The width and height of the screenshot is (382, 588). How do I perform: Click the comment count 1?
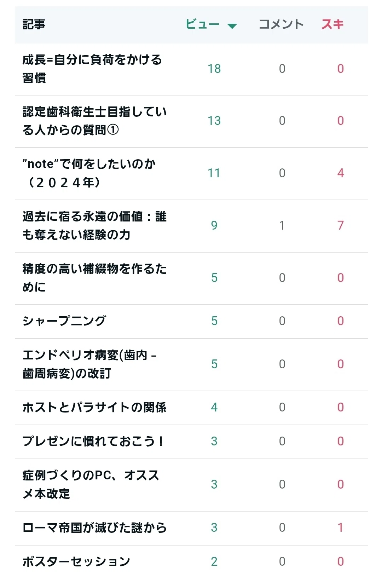[282, 225]
